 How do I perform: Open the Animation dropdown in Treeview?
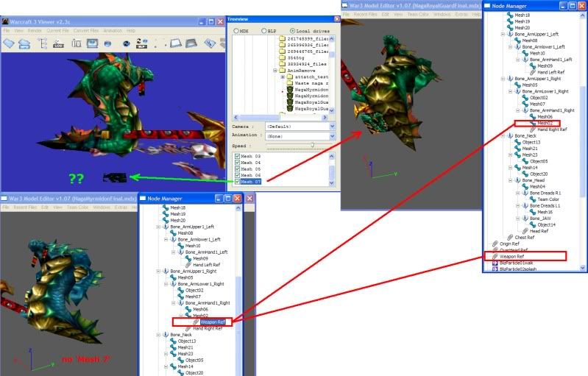pyautogui.click(x=332, y=136)
